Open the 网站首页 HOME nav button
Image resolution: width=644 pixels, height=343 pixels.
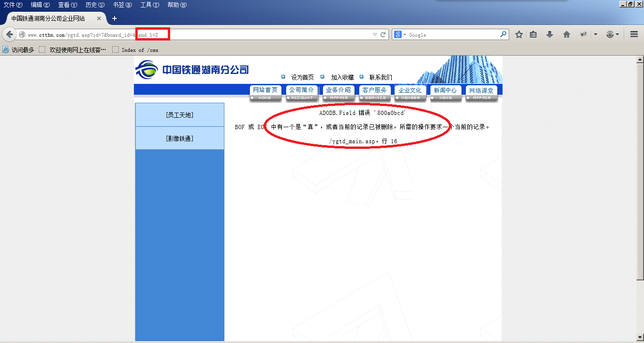[265, 93]
